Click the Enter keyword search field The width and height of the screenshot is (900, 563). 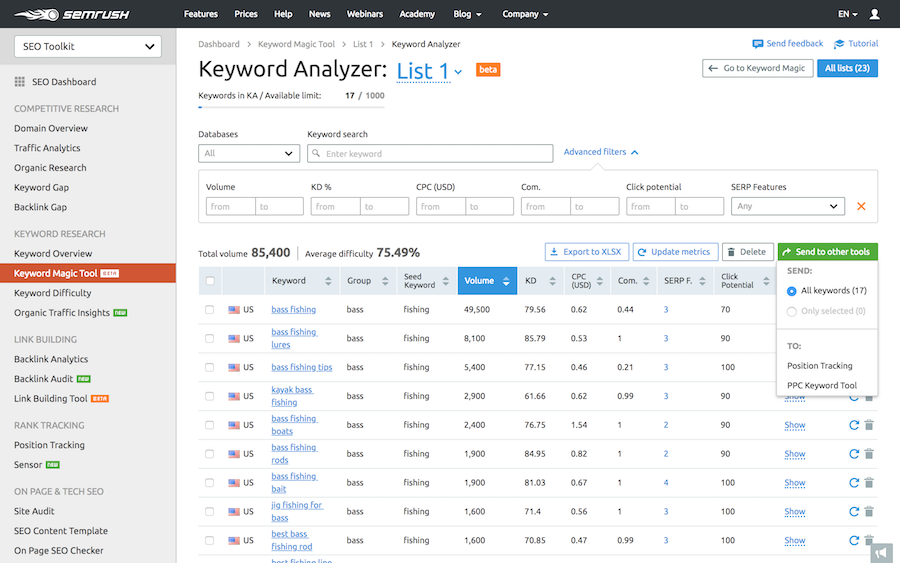click(x=430, y=153)
